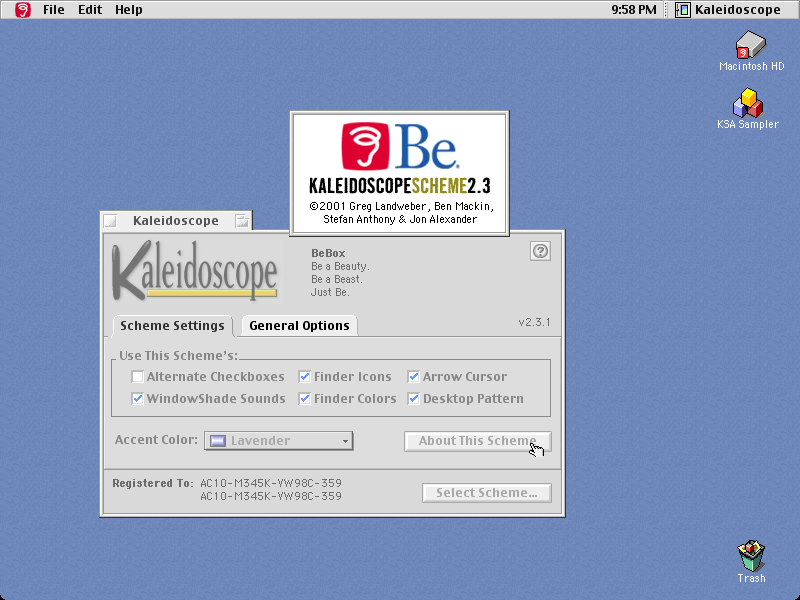
Task: Select the KSA Sampler desktop icon
Action: coord(747,103)
